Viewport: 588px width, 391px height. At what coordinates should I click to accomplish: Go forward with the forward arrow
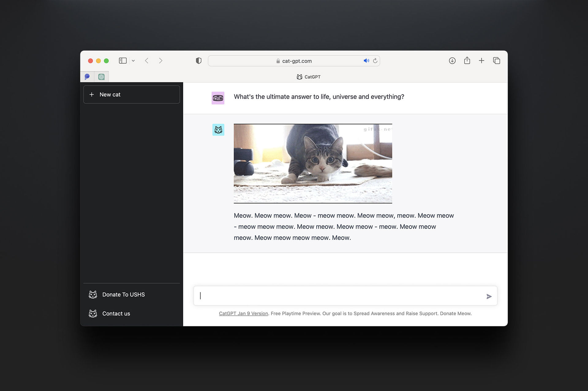[x=160, y=61]
